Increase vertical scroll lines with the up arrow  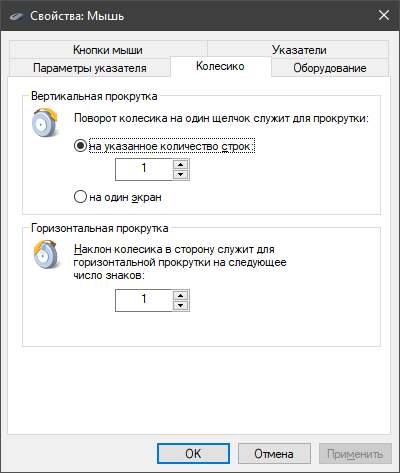(x=181, y=164)
